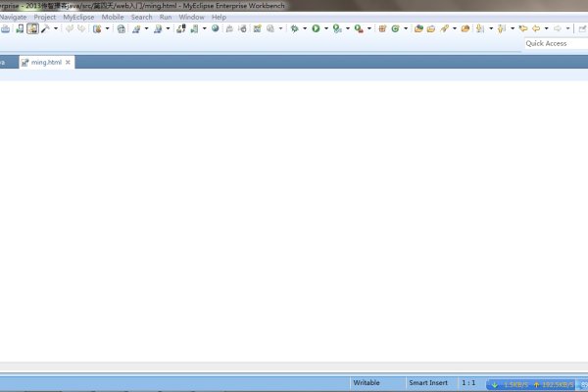This screenshot has height=392, width=588.
Task: Click the Back navigation arrow icon
Action: (x=535, y=29)
